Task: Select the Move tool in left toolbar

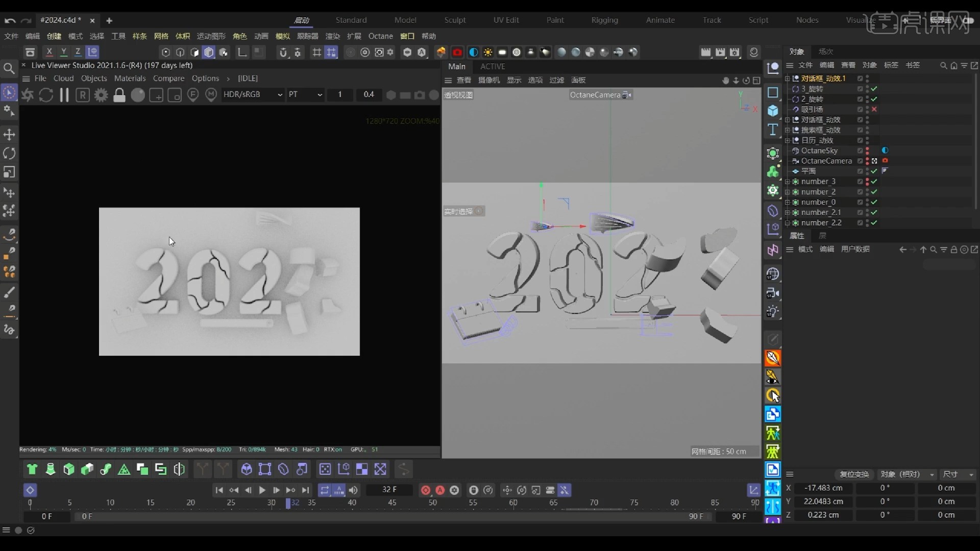Action: 9,135
